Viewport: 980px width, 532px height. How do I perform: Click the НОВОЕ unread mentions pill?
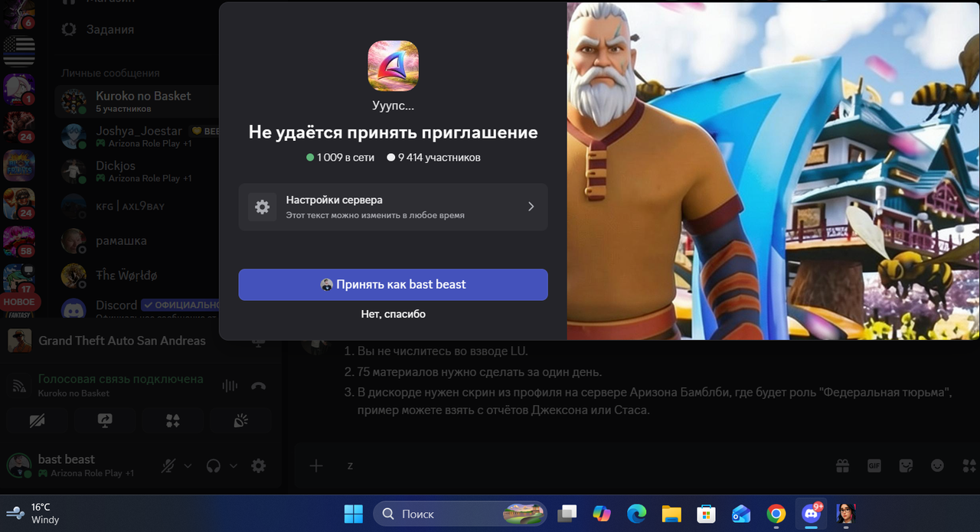pyautogui.click(x=19, y=302)
